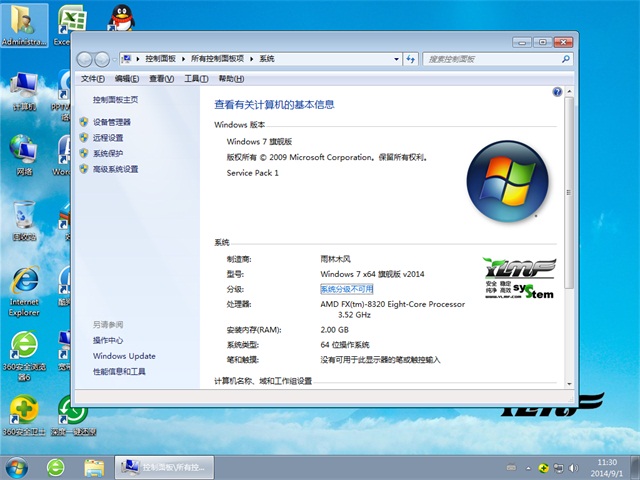Open Windows Update link in sidebar
Screen dimensions: 640x480
[x=124, y=356]
